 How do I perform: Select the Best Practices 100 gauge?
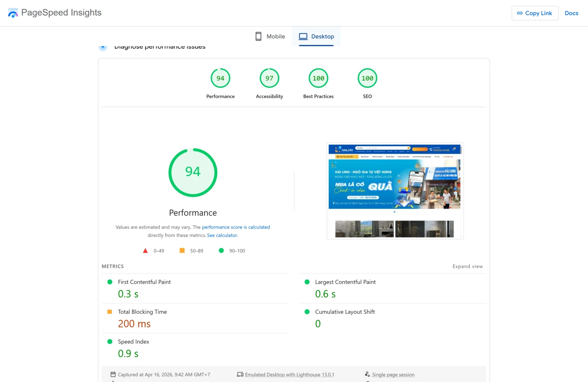318,79
